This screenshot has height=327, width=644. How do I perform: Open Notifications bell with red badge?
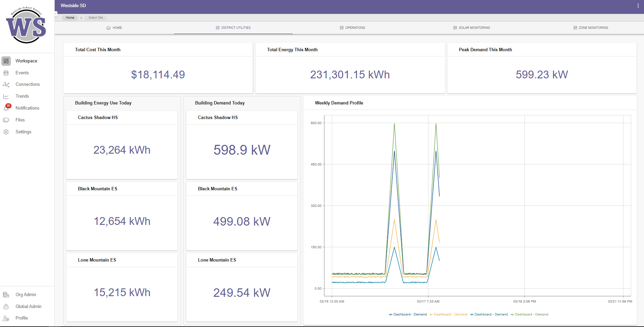[6, 108]
